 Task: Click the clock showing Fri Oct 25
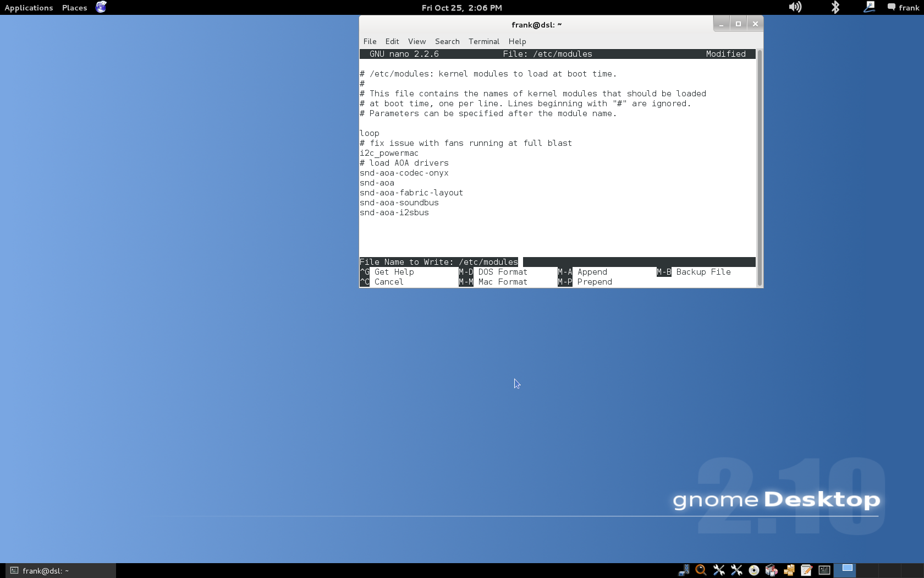pos(461,8)
